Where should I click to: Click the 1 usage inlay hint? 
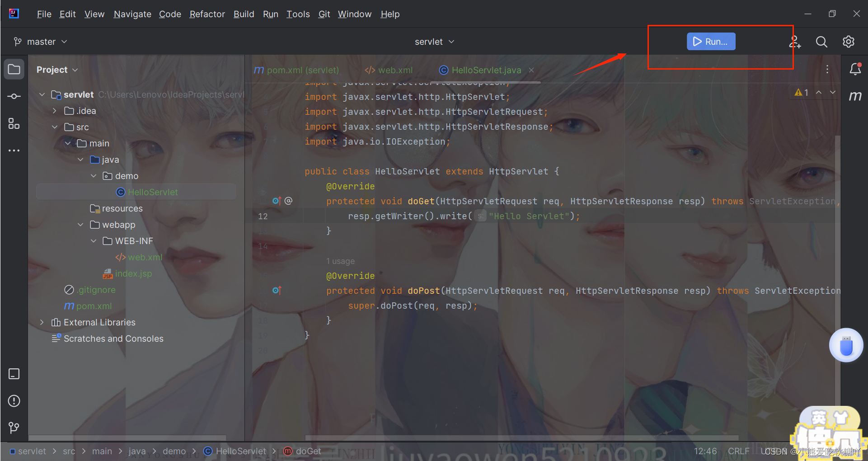pyautogui.click(x=340, y=261)
